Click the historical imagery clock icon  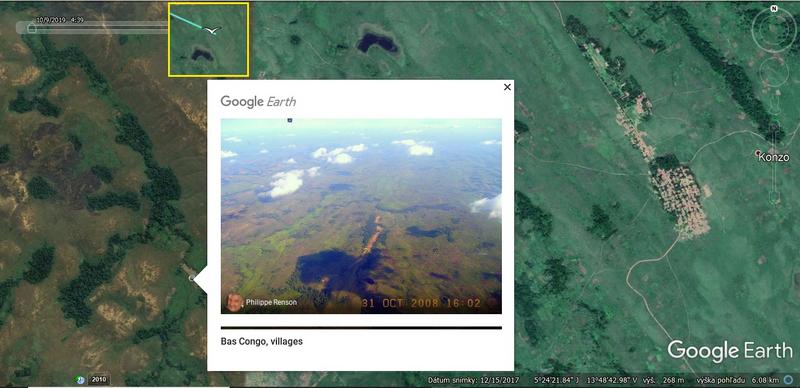point(80,380)
